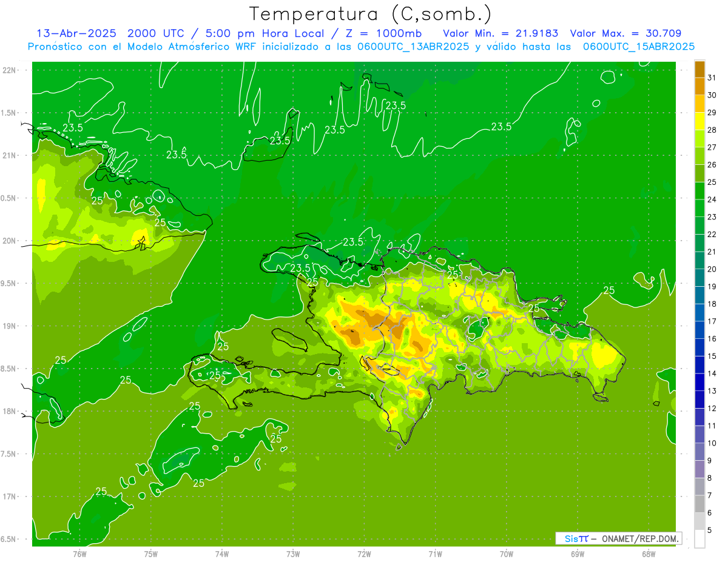Screen dimensions: 728x562
Task: Click the blue "Sis" logo text
Action: pyautogui.click(x=571, y=538)
